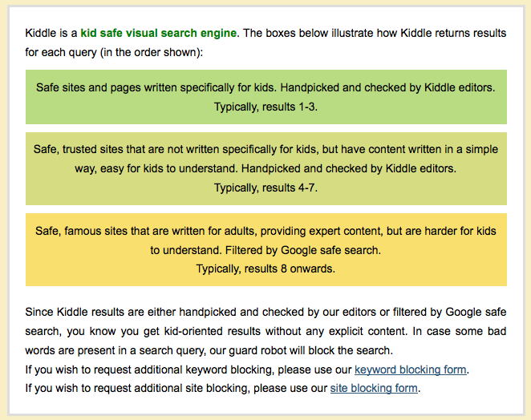The image size is (531, 420).
Task: Click the yellow box about results 8 onwards
Action: click(266, 250)
